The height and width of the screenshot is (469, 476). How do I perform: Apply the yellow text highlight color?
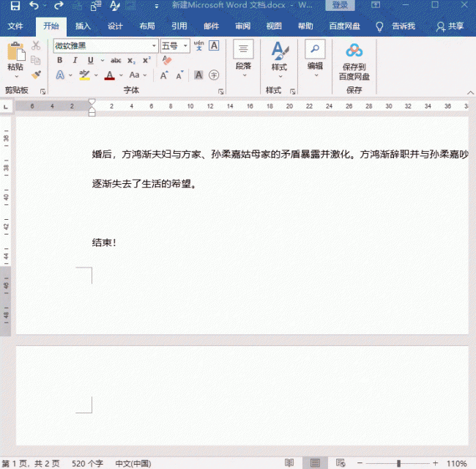click(84, 75)
